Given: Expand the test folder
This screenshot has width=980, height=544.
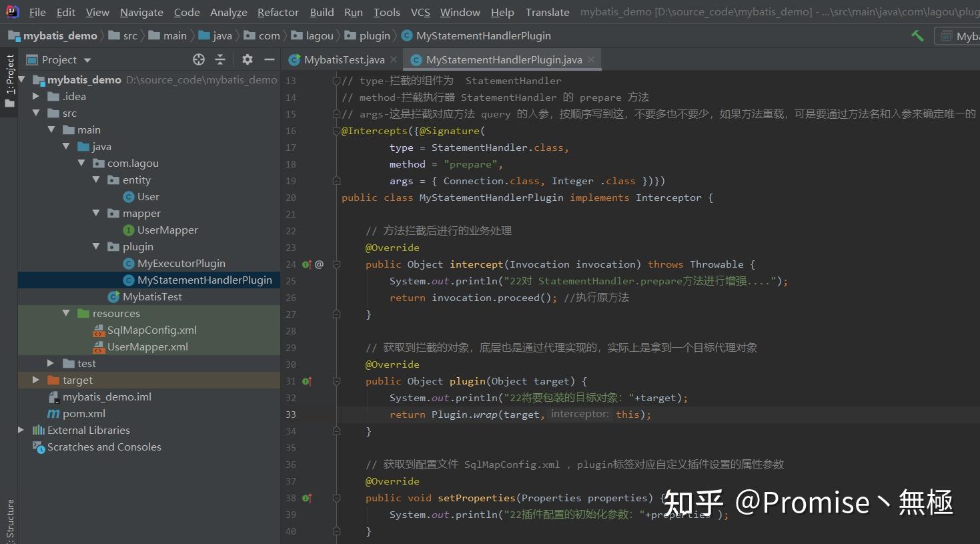Looking at the screenshot, I should 51,363.
